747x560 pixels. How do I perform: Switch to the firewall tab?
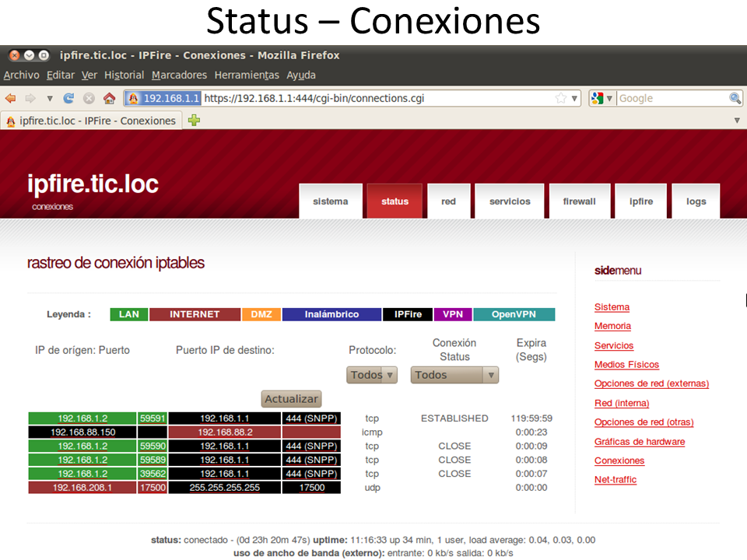(579, 201)
